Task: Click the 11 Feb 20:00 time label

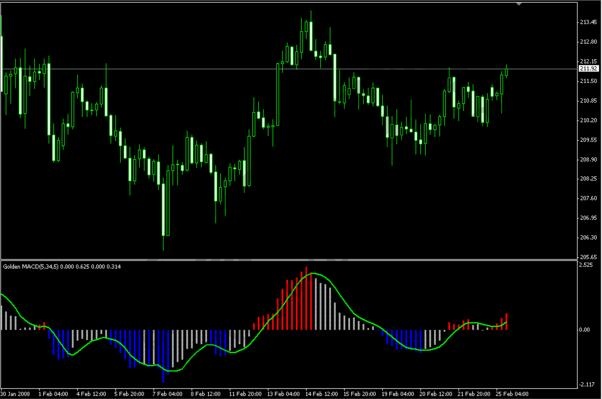Action: click(x=245, y=394)
